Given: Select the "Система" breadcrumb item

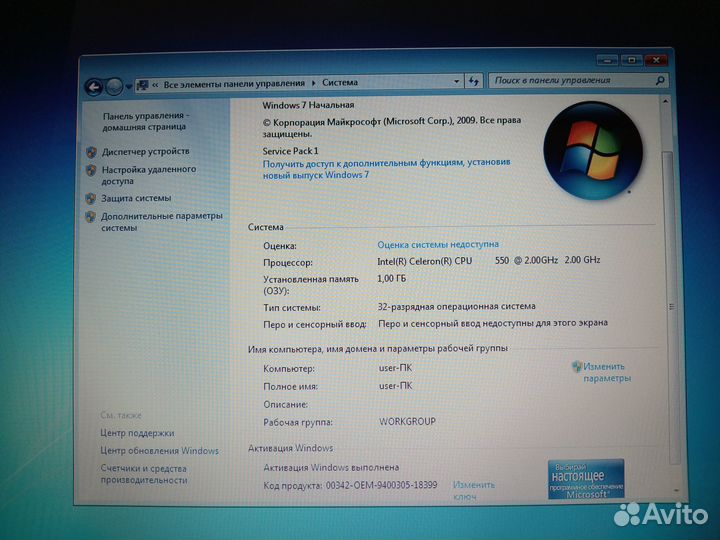Looking at the screenshot, I should tap(340, 83).
